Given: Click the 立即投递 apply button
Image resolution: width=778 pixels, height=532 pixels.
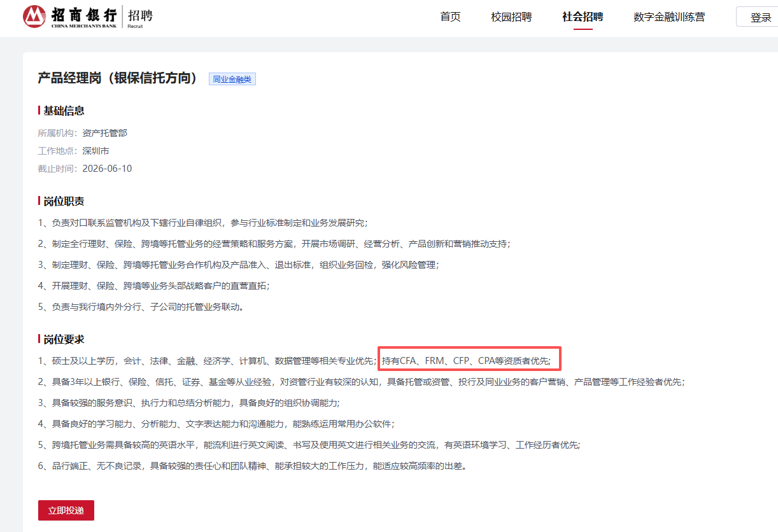Looking at the screenshot, I should [x=66, y=510].
